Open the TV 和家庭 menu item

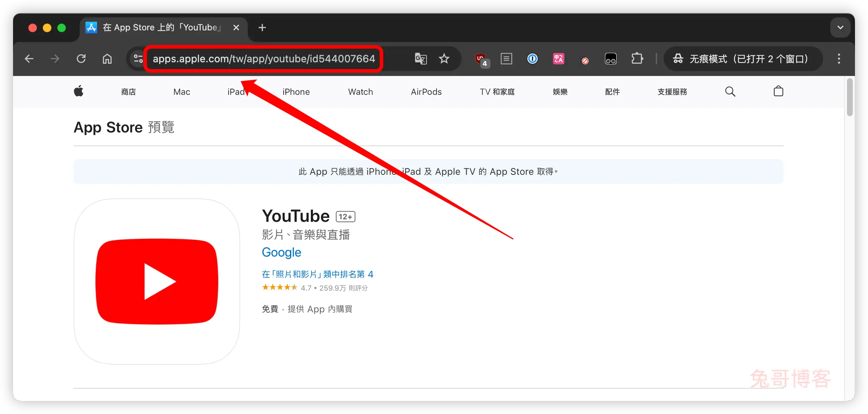497,92
